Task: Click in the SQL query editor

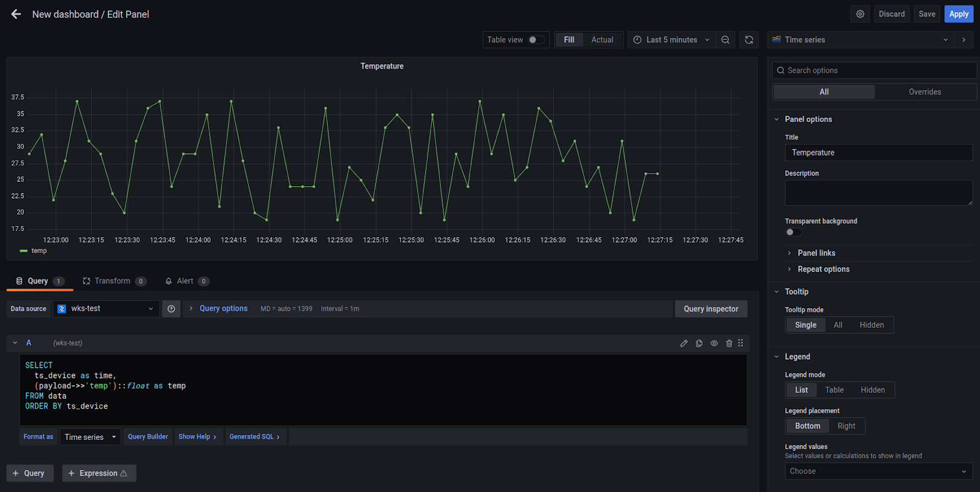Action: point(383,390)
